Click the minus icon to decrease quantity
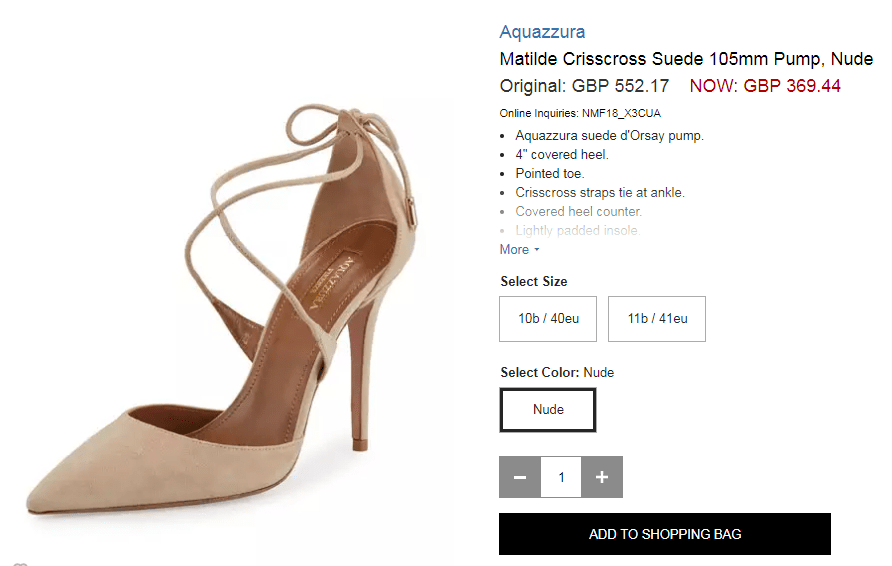The image size is (892, 566). (520, 477)
